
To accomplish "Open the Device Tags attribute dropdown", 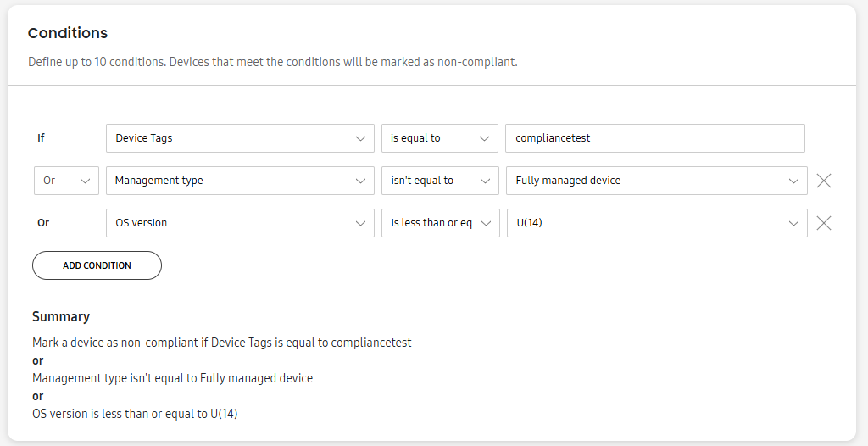I will coord(240,138).
